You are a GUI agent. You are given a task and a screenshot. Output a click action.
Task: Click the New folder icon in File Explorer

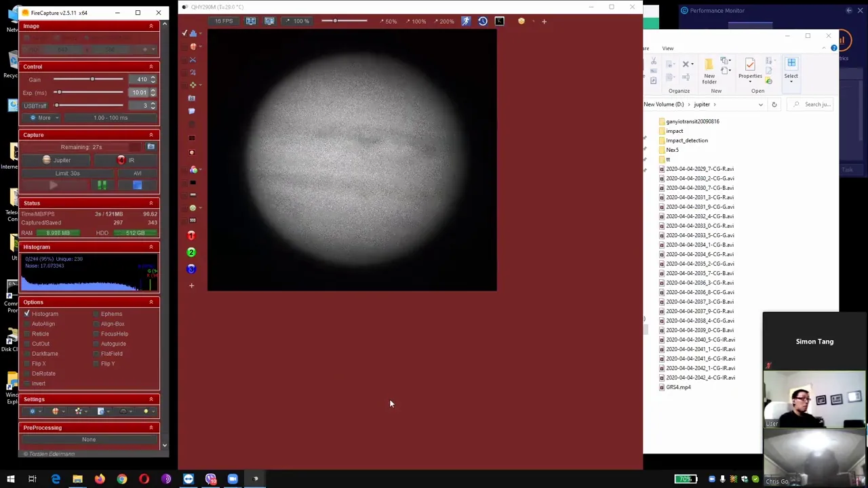[709, 70]
